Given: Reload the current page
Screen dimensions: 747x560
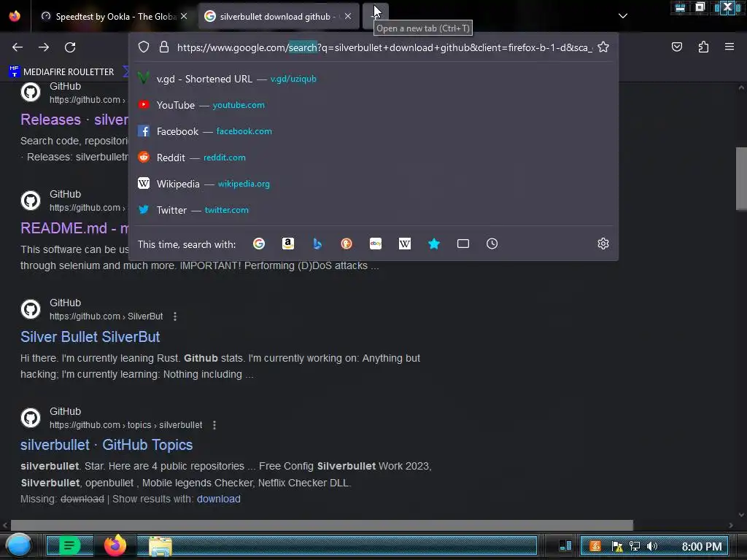Looking at the screenshot, I should 70,47.
